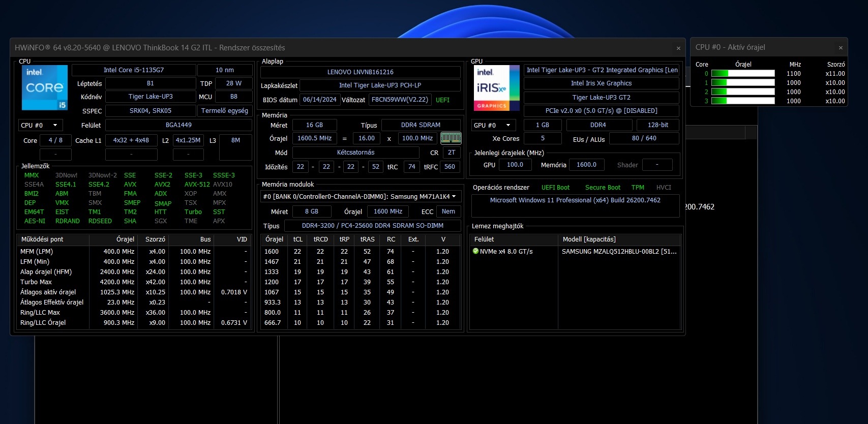Click the Windows 11 Professional build text
Viewport: 868px width, 424px height.
pyautogui.click(x=575, y=200)
